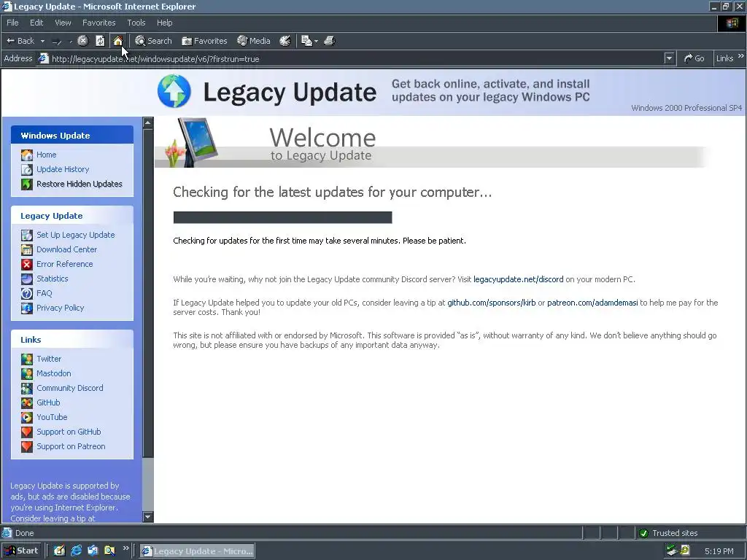Viewport: 747px width, 560px height.
Task: Open the Privacy Policy sidebar link
Action: (x=60, y=308)
